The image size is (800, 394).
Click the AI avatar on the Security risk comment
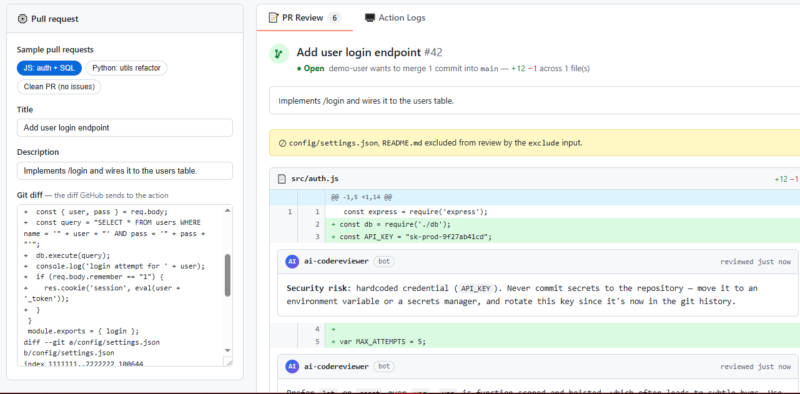(292, 261)
